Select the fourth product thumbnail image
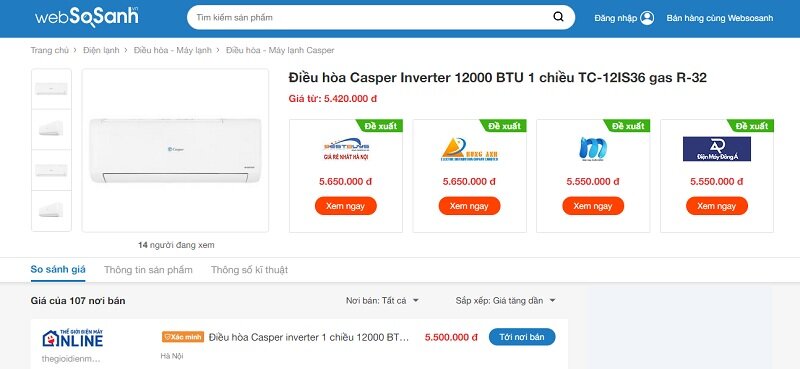Viewport: 800px width, 369px height. pos(51,210)
